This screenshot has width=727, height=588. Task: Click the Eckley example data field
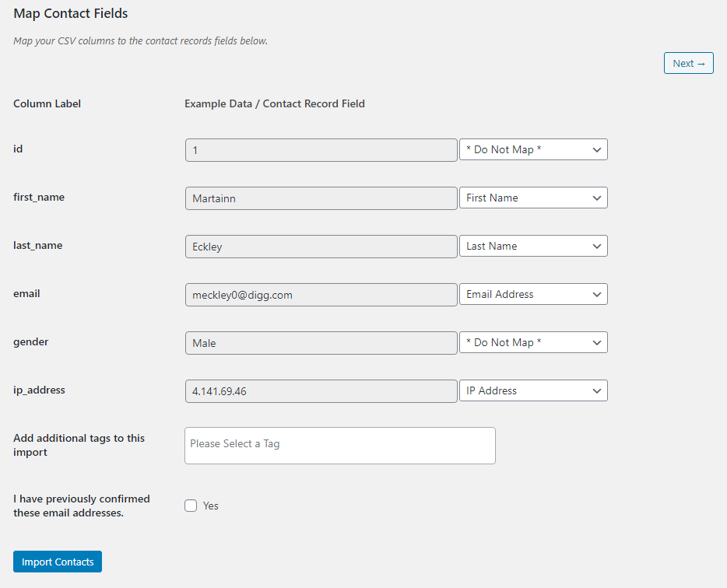tap(321, 247)
